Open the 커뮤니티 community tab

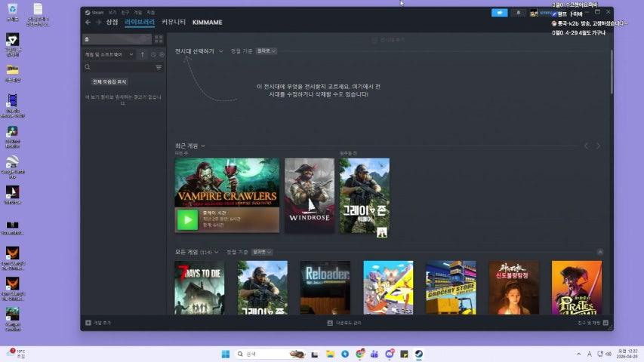click(174, 23)
